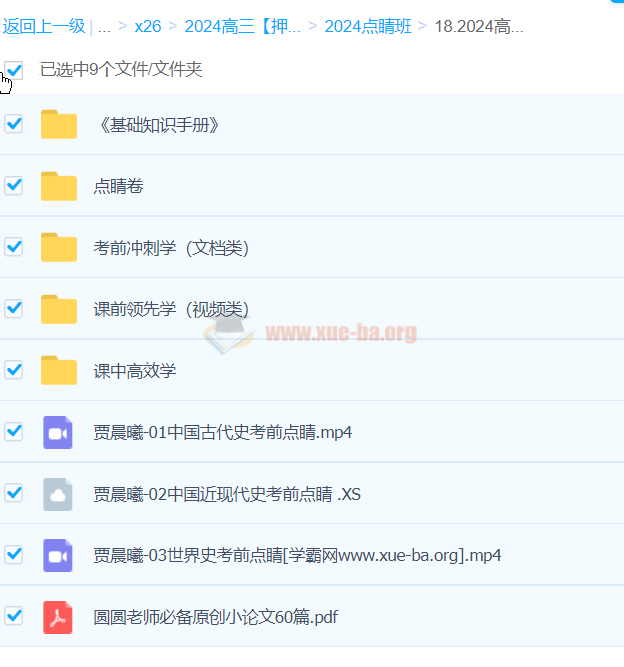Viewport: 624px width, 667px height.
Task: Deselect the 点睛卷 folder checkbox
Action: [14, 185]
